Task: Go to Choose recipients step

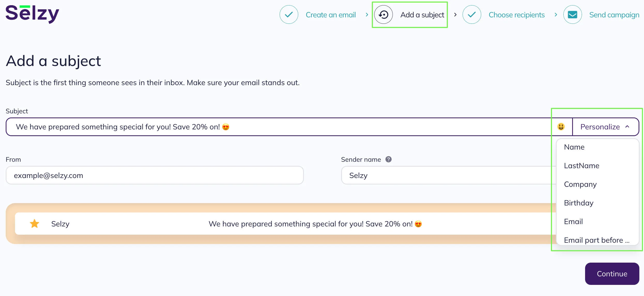Action: (x=517, y=15)
